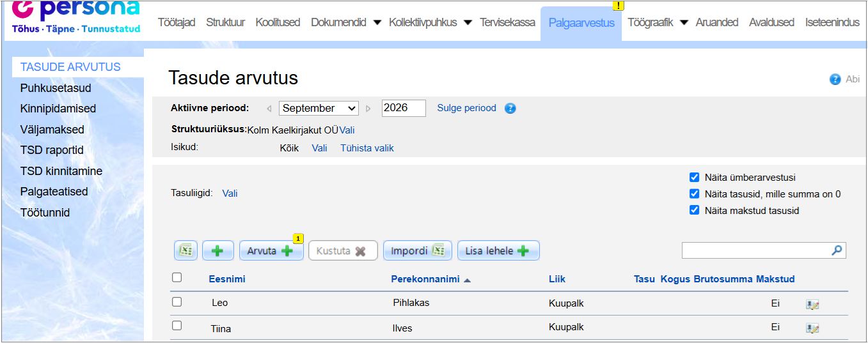Open the Struktuur menu tab
The height and width of the screenshot is (343, 868).
[225, 22]
